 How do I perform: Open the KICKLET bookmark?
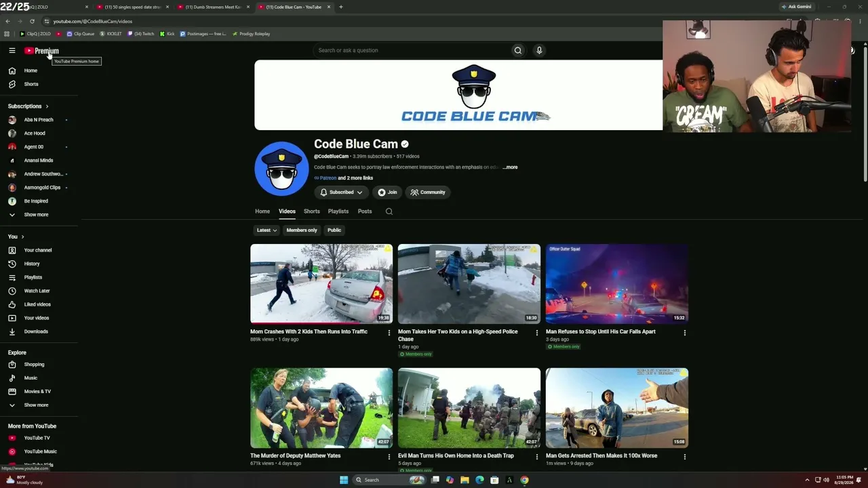pos(111,34)
